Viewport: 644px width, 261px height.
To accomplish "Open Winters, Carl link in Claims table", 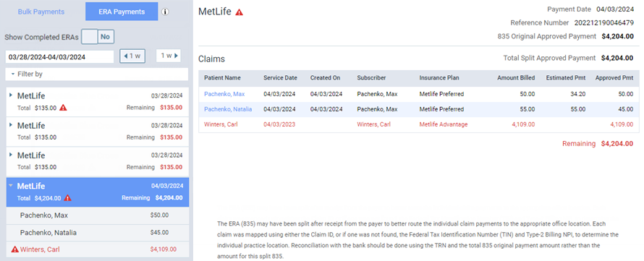I will tap(221, 124).
